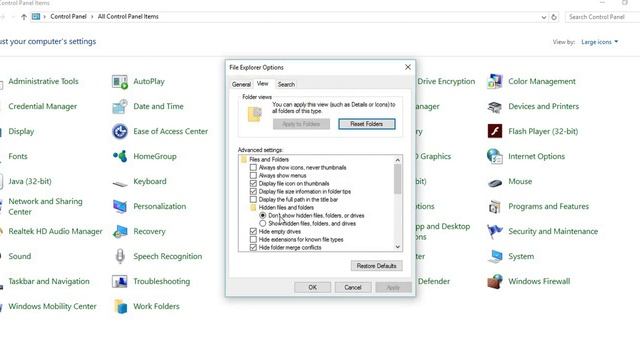Click the Up arrow in address bar
This screenshot has height=360, width=640.
(x=24, y=17)
